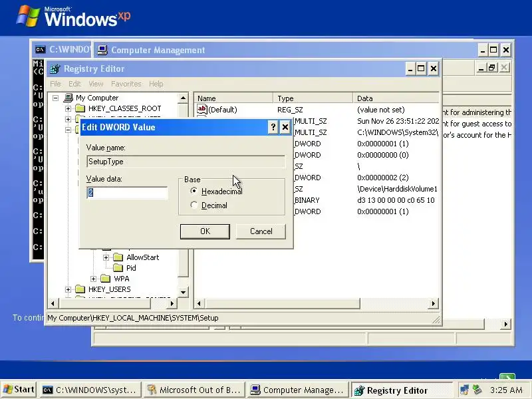Expand the AllowStart key
Screen dimensions: 532x399
(x=106, y=257)
